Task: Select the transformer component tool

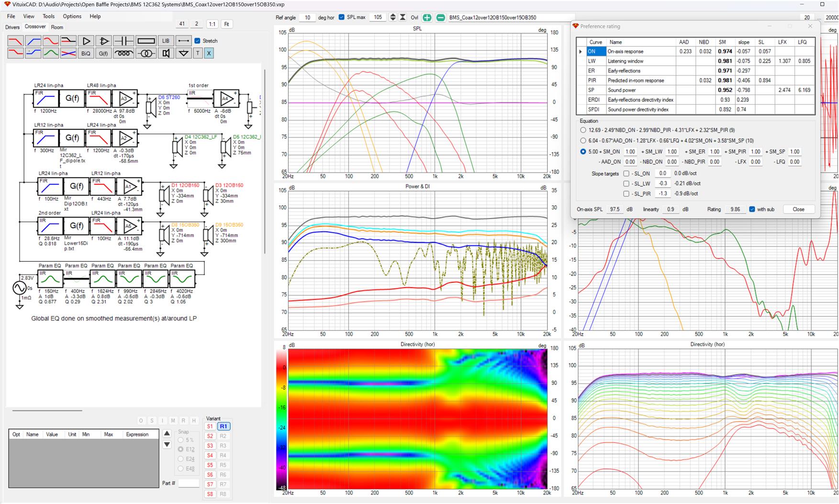Action: point(146,53)
